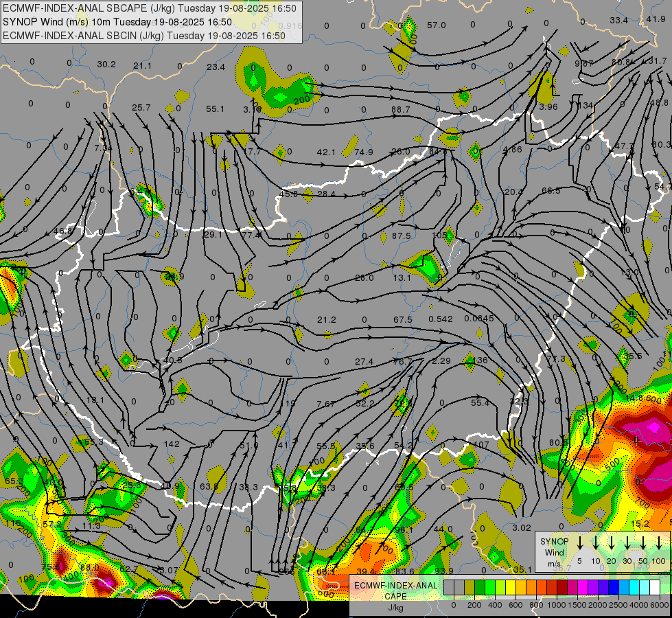Click the map value 67.5
The image size is (672, 618).
(x=402, y=320)
